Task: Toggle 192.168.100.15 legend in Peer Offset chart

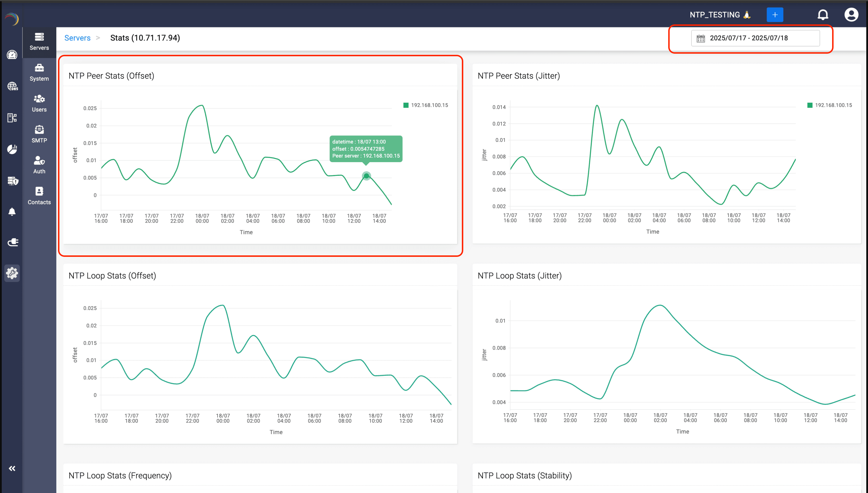Action: [x=425, y=105]
